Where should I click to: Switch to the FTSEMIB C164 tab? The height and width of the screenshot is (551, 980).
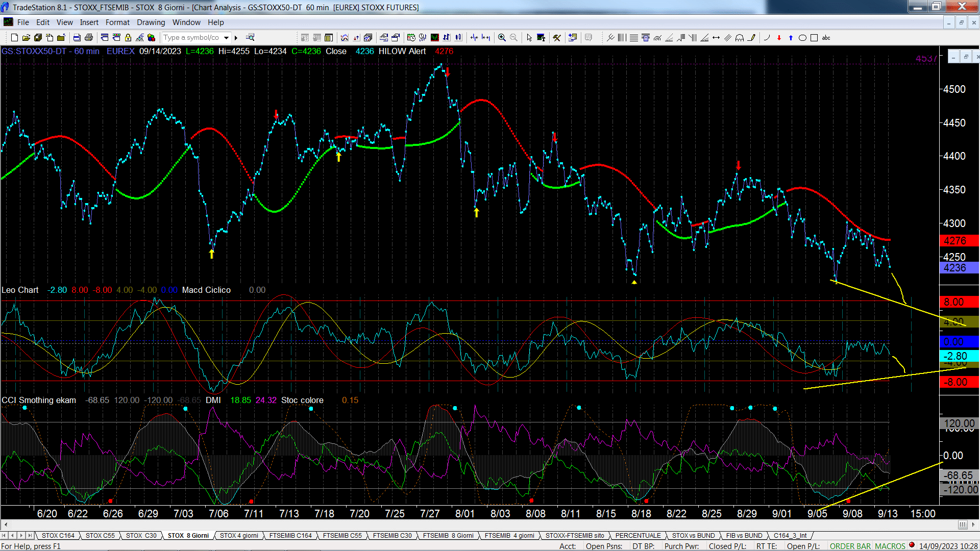pos(290,536)
